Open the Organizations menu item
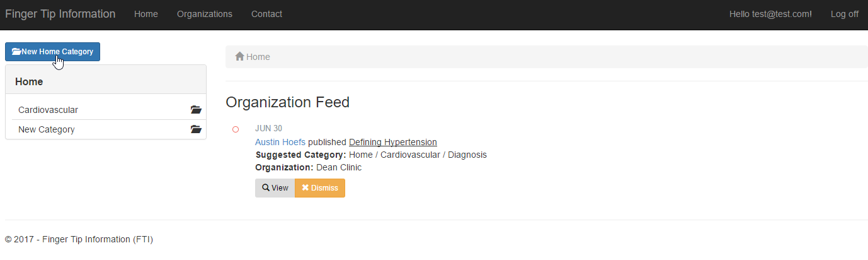Viewport: 868px width, 260px height. [x=205, y=14]
